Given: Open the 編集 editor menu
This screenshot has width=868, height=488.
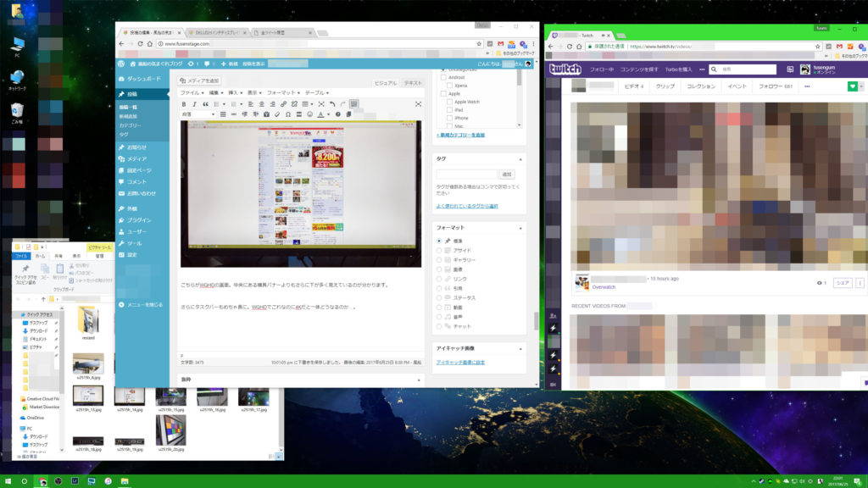Looking at the screenshot, I should pos(215,92).
